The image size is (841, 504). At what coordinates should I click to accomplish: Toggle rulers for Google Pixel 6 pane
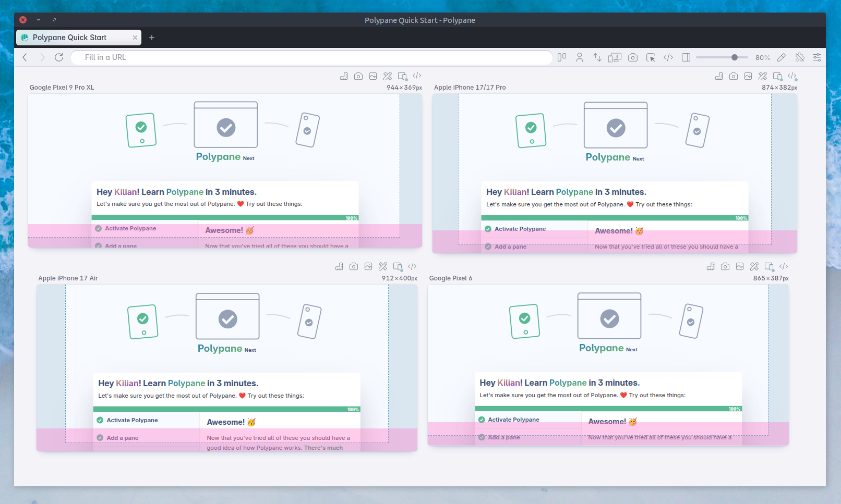(x=711, y=266)
